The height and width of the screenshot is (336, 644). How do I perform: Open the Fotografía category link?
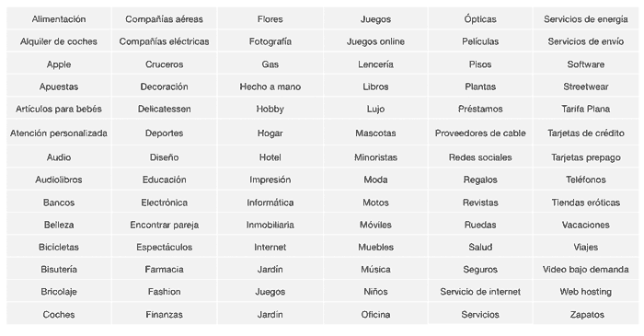coord(270,41)
